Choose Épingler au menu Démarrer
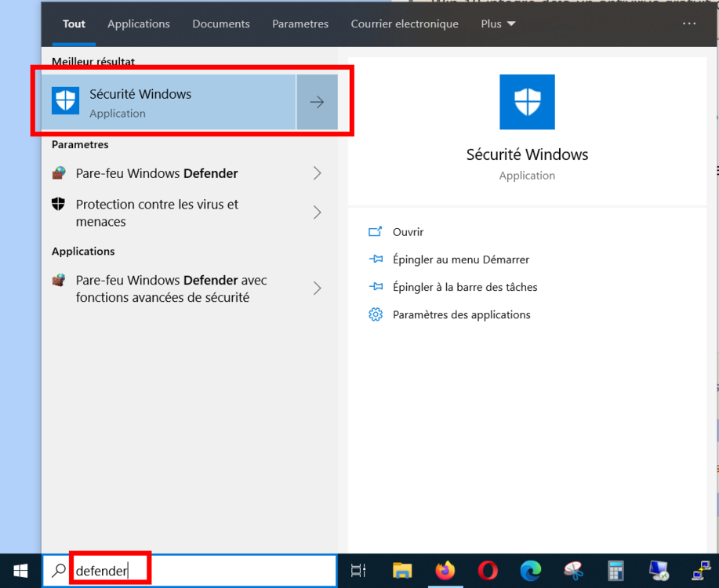719x588 pixels. 460,260
